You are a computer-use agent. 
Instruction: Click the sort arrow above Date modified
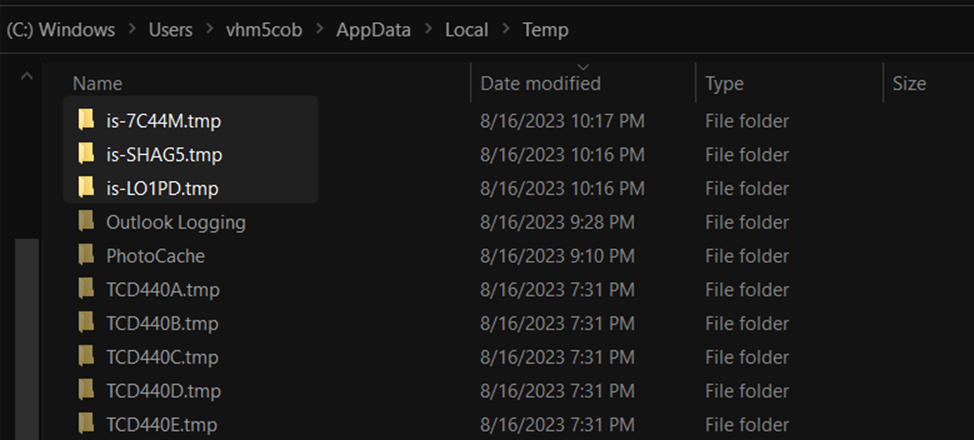(583, 66)
